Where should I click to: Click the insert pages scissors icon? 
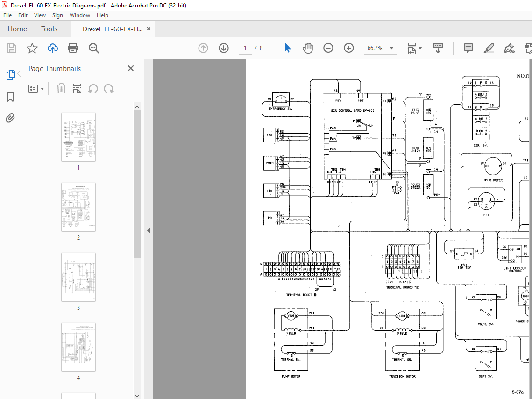point(77,89)
